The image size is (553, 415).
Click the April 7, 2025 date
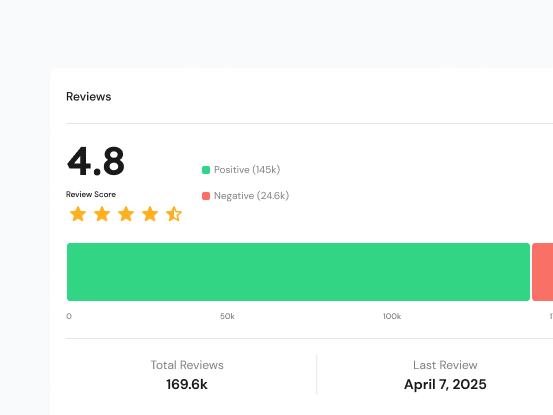(445, 384)
